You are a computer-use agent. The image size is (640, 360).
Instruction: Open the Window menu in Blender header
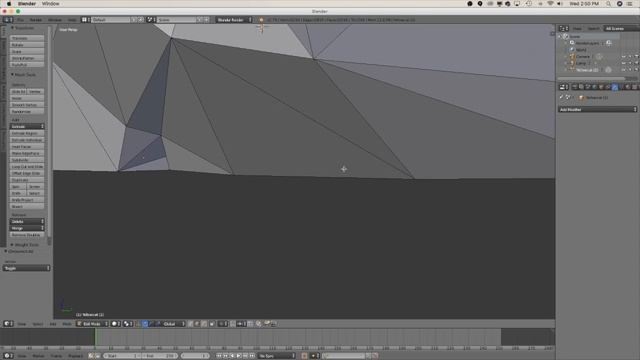point(55,20)
